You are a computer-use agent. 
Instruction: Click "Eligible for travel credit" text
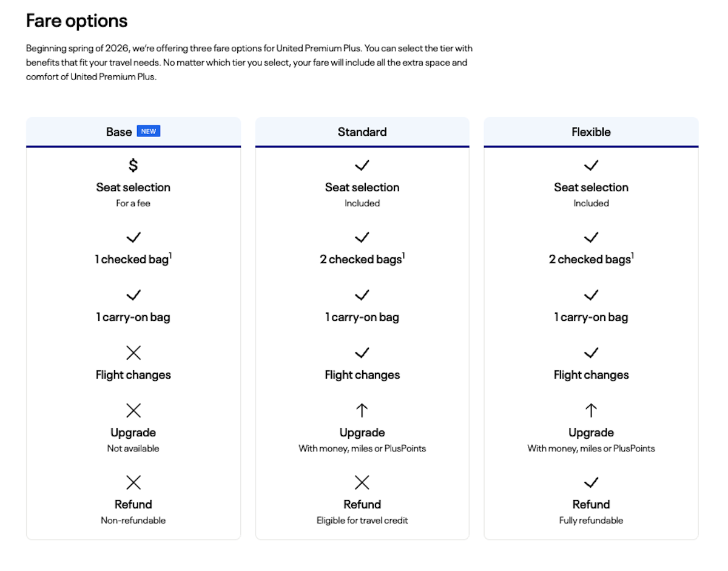pyautogui.click(x=362, y=521)
